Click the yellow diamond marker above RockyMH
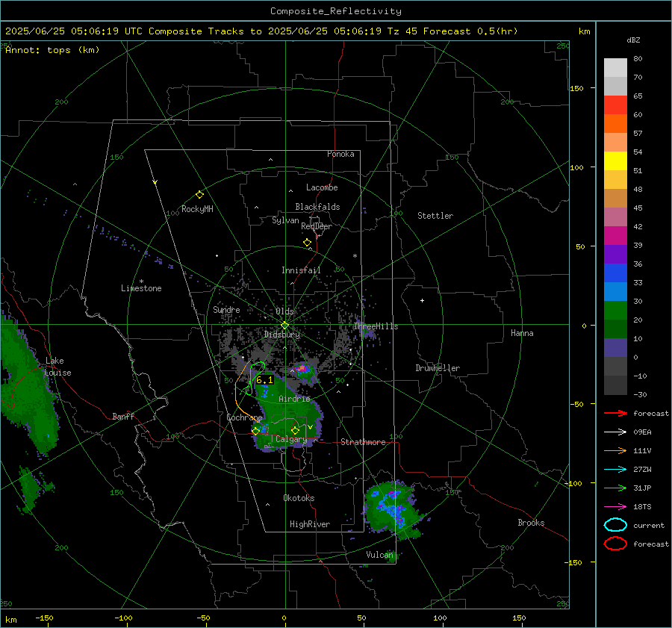Image resolution: width=672 pixels, height=628 pixels. [199, 195]
